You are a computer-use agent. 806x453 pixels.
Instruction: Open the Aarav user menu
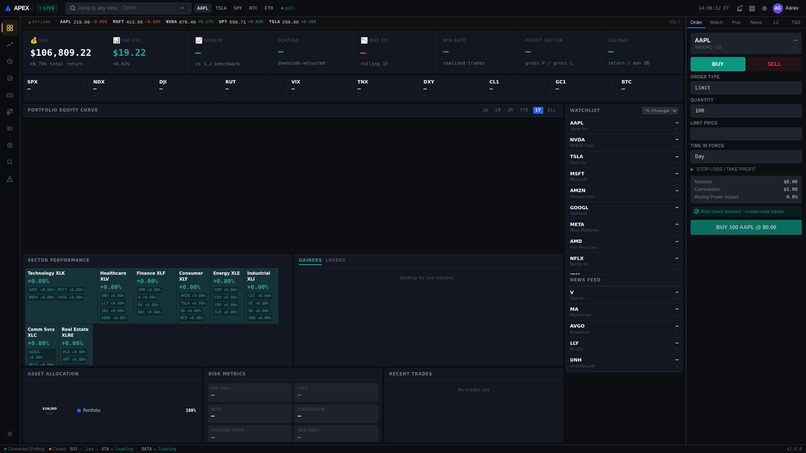coord(792,8)
